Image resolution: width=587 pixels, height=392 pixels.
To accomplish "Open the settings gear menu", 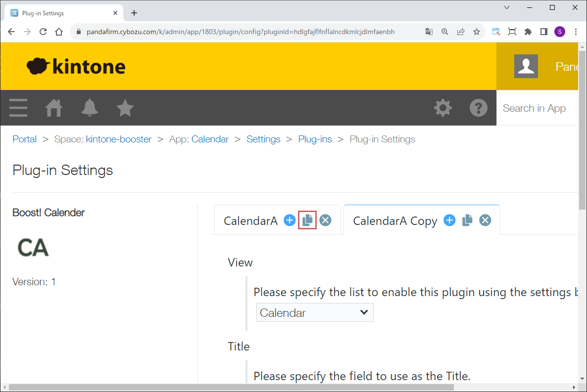I will (x=442, y=108).
